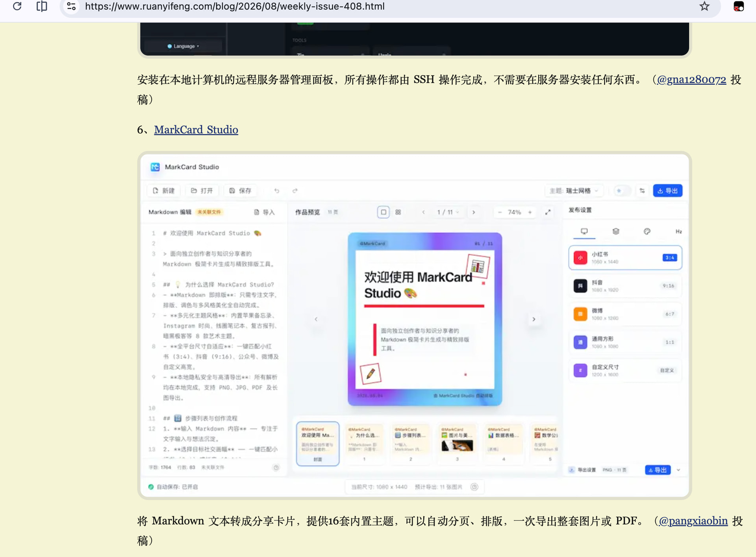Screen dimensions: 756x557
Task: Open the @pangxiaobin contributor link
Action: (693, 521)
